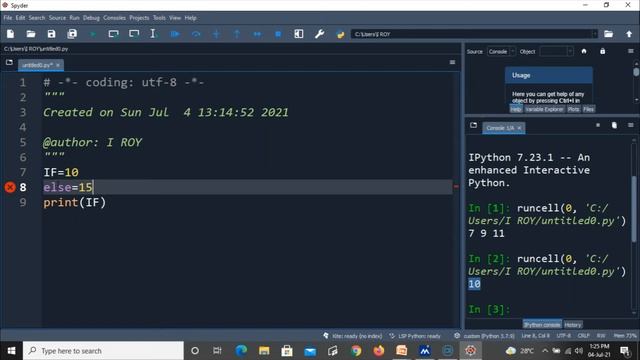The height and width of the screenshot is (360, 640).
Task: Open Google Chrome from the taskbar
Action: click(356, 351)
